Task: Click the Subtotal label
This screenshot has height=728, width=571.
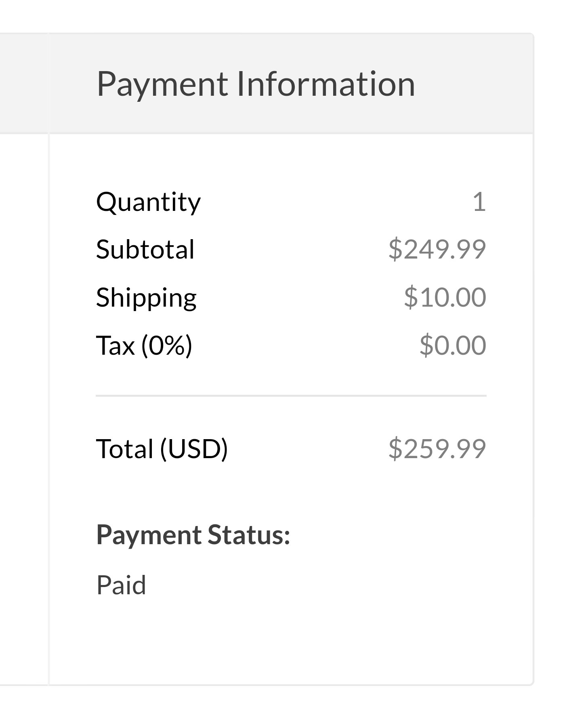Action: pos(145,249)
